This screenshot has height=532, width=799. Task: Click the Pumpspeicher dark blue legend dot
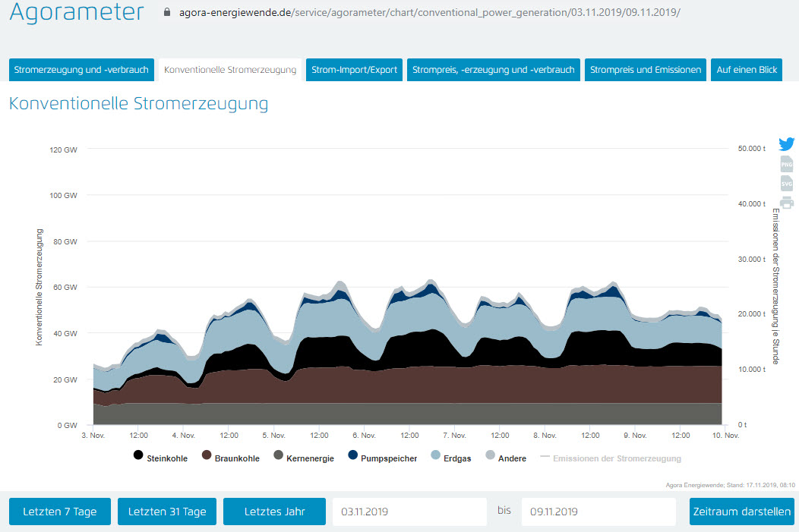[353, 455]
